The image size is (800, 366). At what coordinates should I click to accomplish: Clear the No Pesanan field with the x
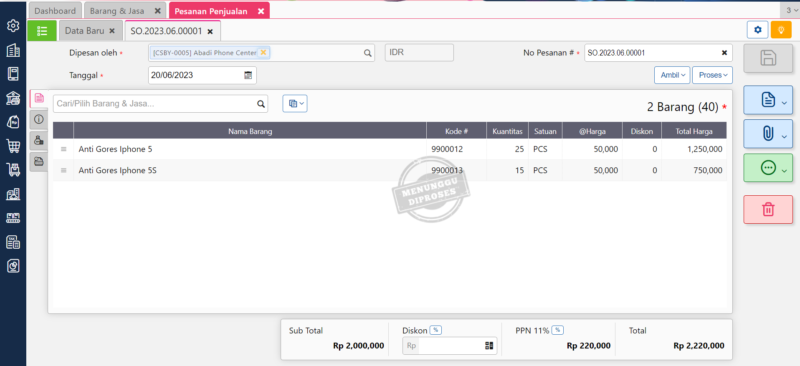tap(724, 53)
